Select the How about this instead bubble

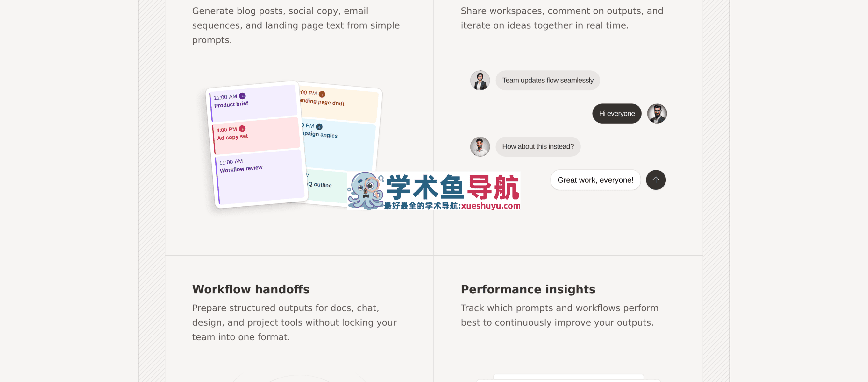click(538, 146)
